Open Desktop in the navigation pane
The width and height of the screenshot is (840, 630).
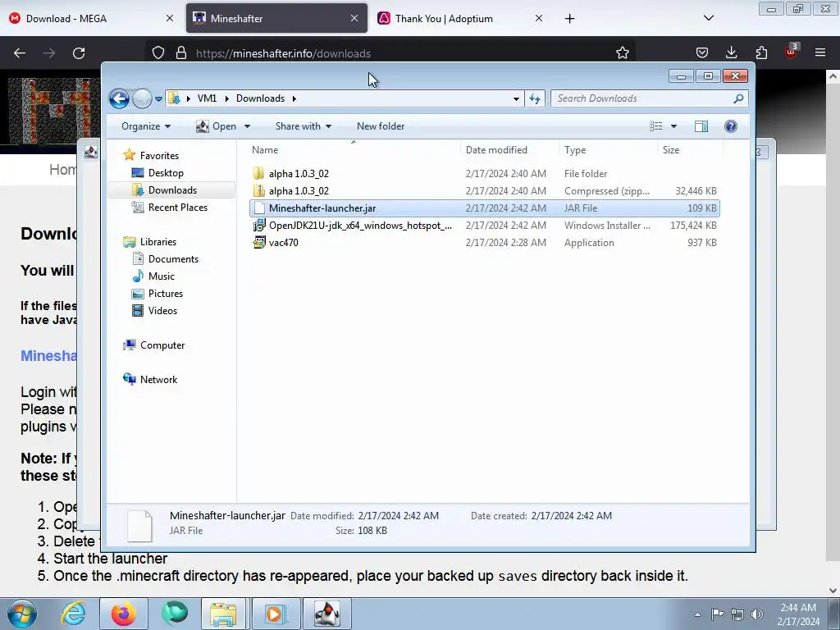[x=166, y=173]
